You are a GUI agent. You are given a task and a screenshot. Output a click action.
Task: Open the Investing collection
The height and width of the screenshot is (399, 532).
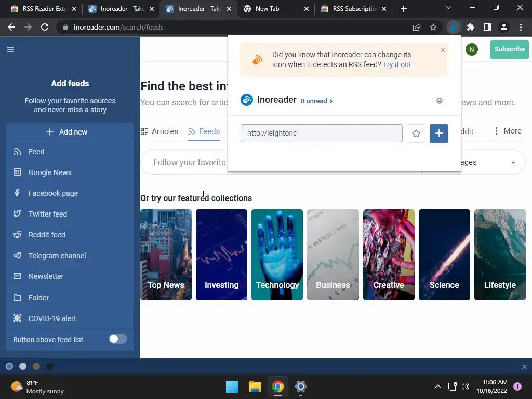click(221, 255)
